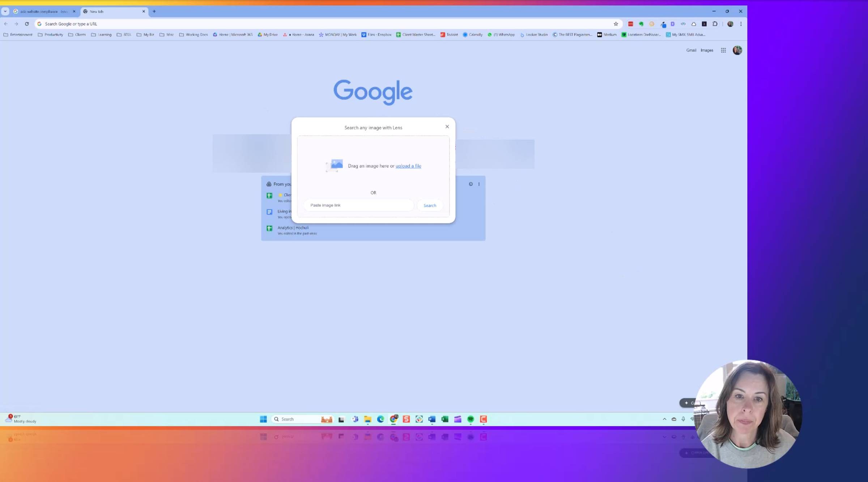Screen dimensions: 868x482
Task: Open File Explorer from taskbar
Action: click(x=367, y=419)
